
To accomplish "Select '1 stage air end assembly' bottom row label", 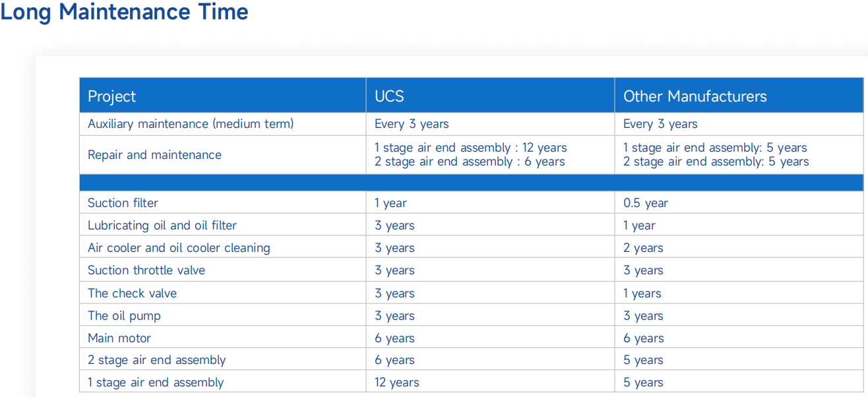I will coord(156,382).
